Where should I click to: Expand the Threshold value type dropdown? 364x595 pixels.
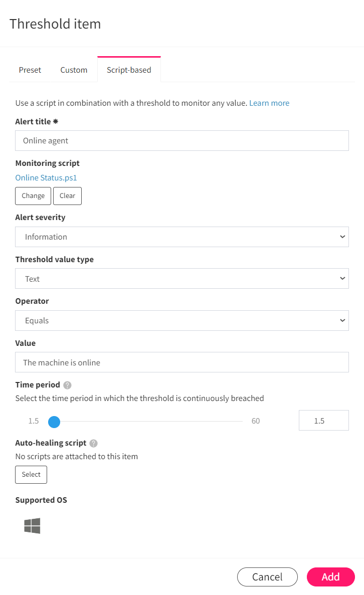point(182,279)
